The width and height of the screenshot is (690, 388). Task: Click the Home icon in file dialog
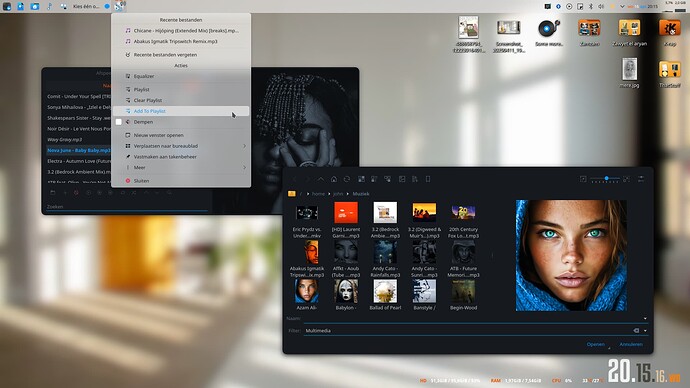click(334, 179)
